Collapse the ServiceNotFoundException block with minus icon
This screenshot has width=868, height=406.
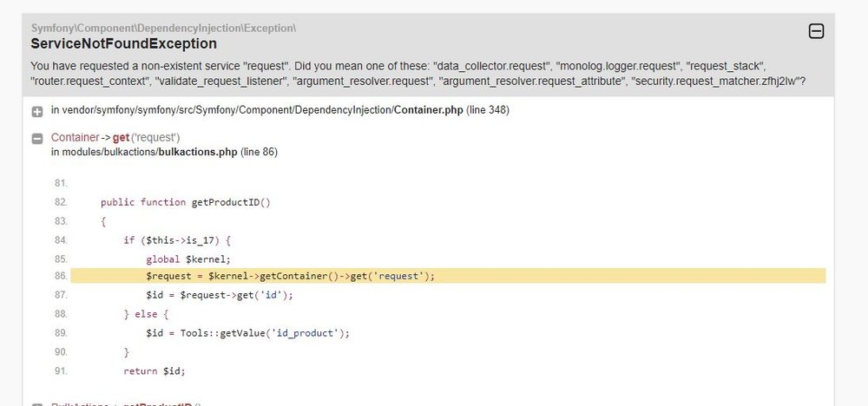tap(816, 32)
